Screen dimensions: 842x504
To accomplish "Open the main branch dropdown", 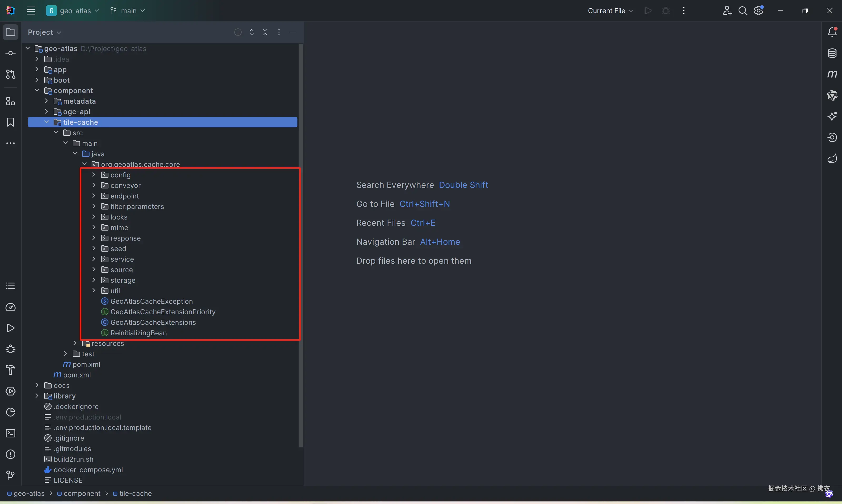I will tap(128, 11).
